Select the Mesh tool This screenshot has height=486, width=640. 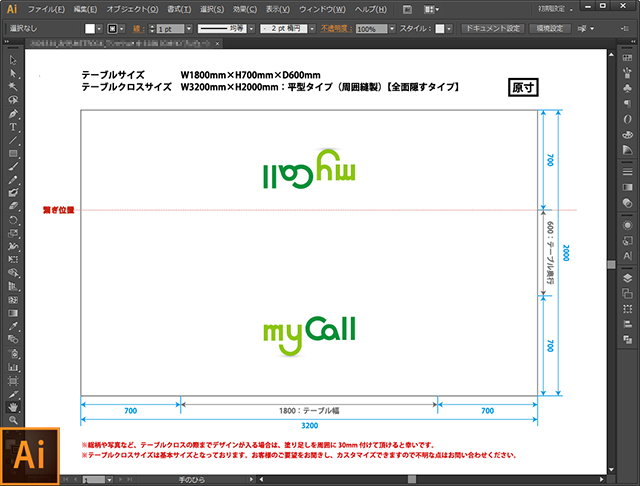(13, 300)
